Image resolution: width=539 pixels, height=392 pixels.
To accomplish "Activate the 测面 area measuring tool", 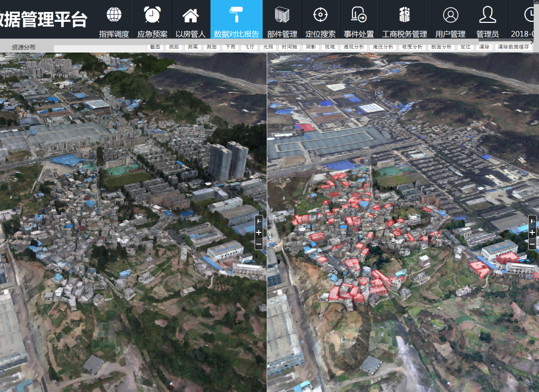I will point(212,47).
